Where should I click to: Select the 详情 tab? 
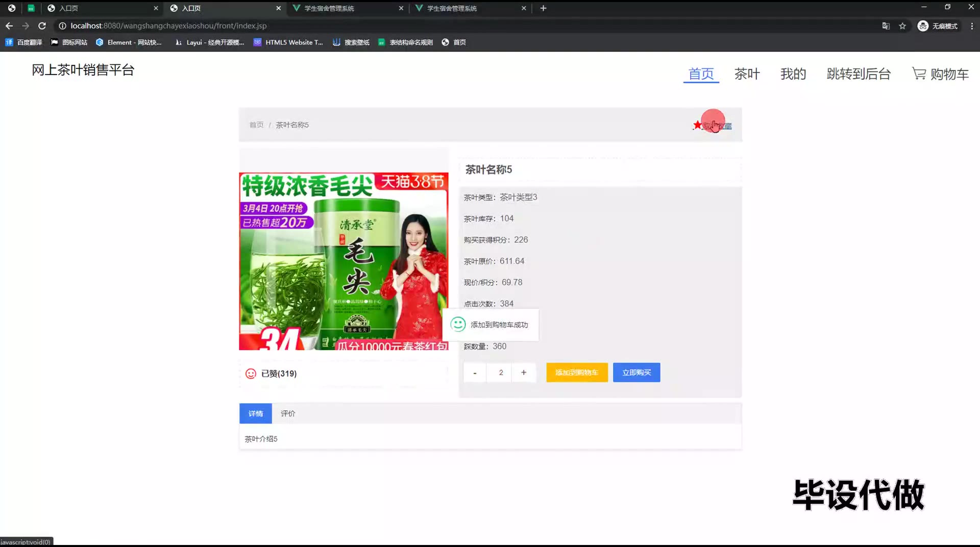(x=256, y=413)
